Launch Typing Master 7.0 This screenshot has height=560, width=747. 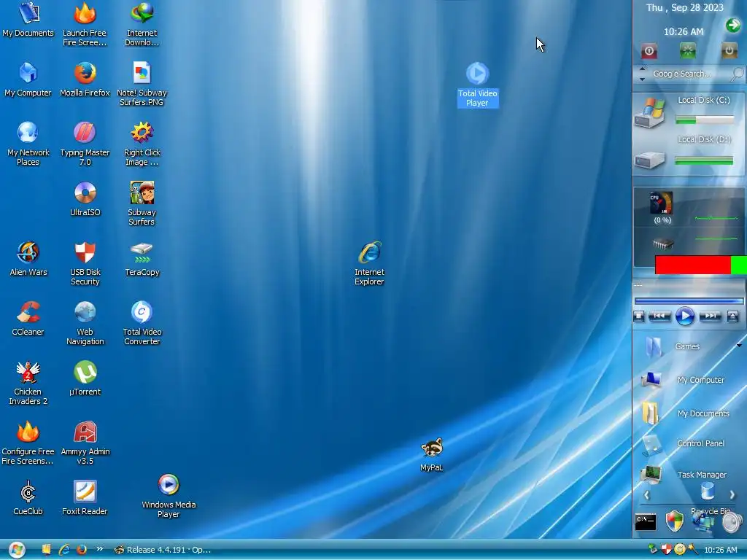pyautogui.click(x=85, y=144)
